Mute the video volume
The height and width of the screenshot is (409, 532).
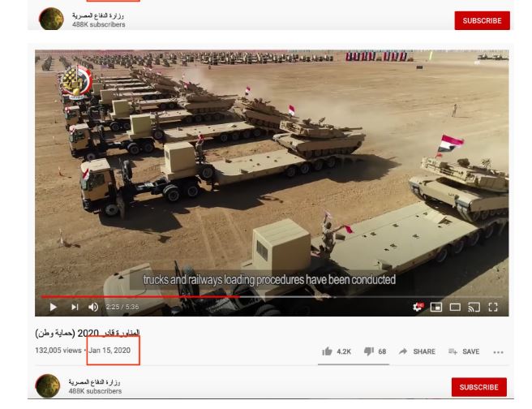click(93, 308)
